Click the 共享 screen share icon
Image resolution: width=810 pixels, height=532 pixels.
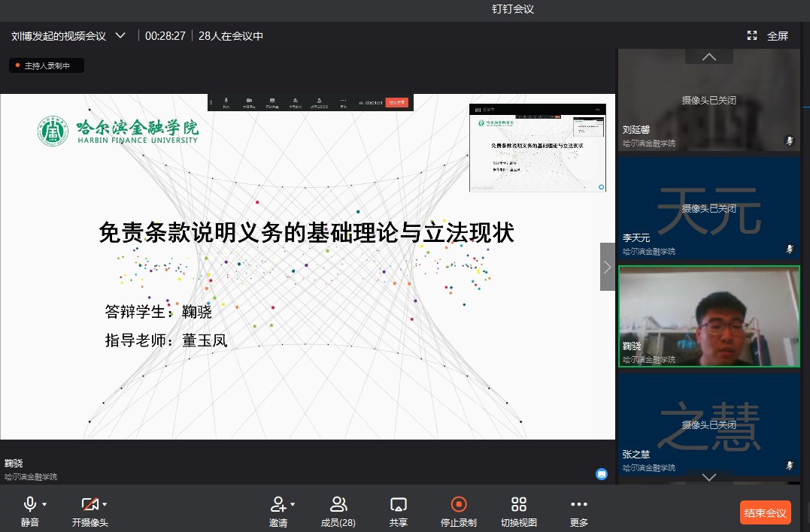pos(399,504)
